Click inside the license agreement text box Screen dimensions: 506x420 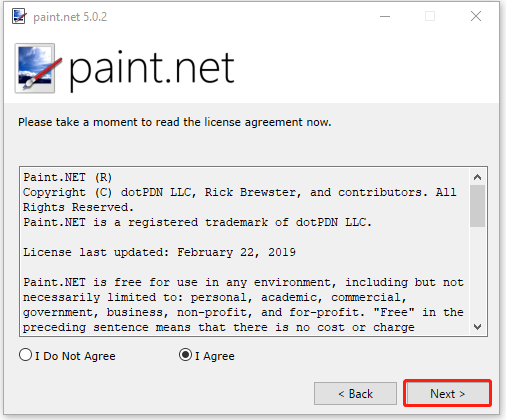click(x=245, y=252)
